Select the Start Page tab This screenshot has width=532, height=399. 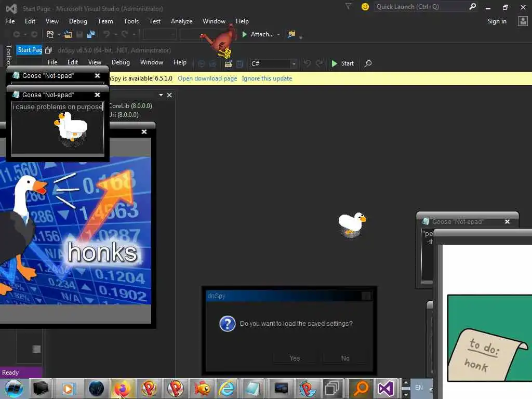pos(30,50)
